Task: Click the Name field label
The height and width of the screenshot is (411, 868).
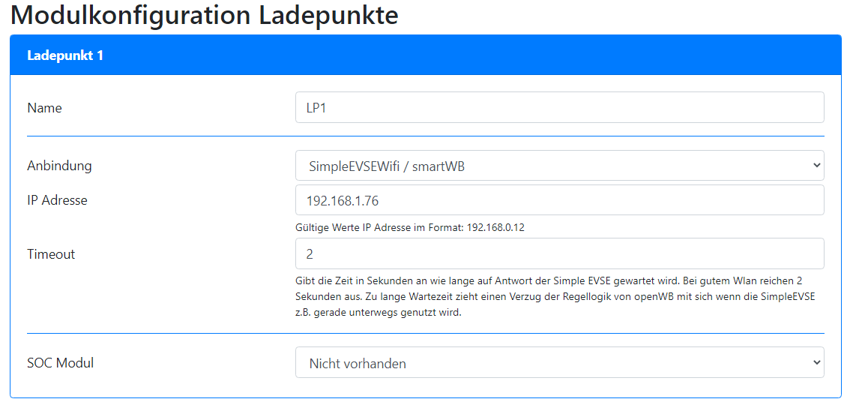Action: coord(45,108)
